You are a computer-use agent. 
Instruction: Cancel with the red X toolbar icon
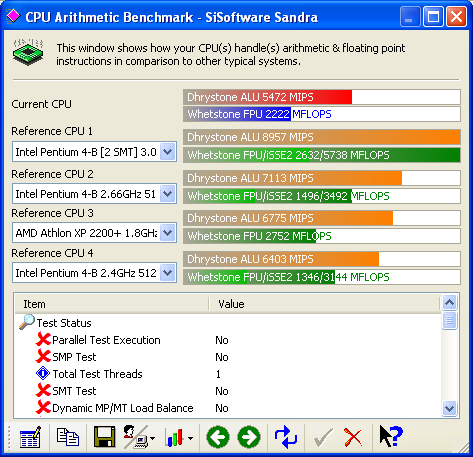pyautogui.click(x=353, y=437)
